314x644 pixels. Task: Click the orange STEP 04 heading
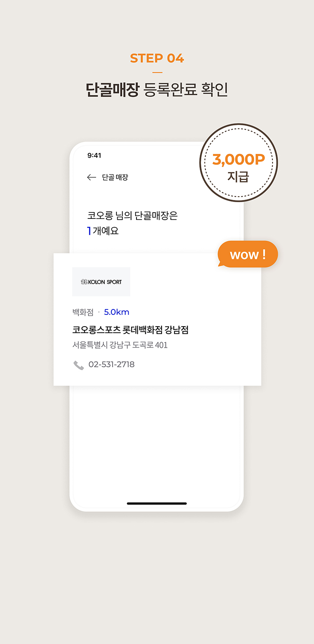(157, 58)
